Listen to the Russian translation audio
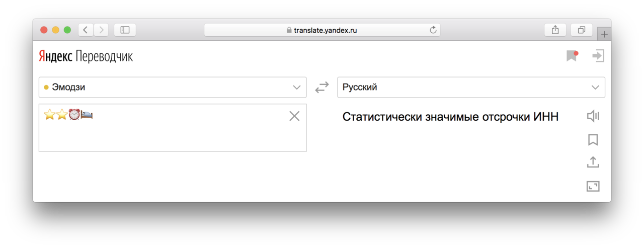This screenshot has height=249, width=644. (593, 116)
